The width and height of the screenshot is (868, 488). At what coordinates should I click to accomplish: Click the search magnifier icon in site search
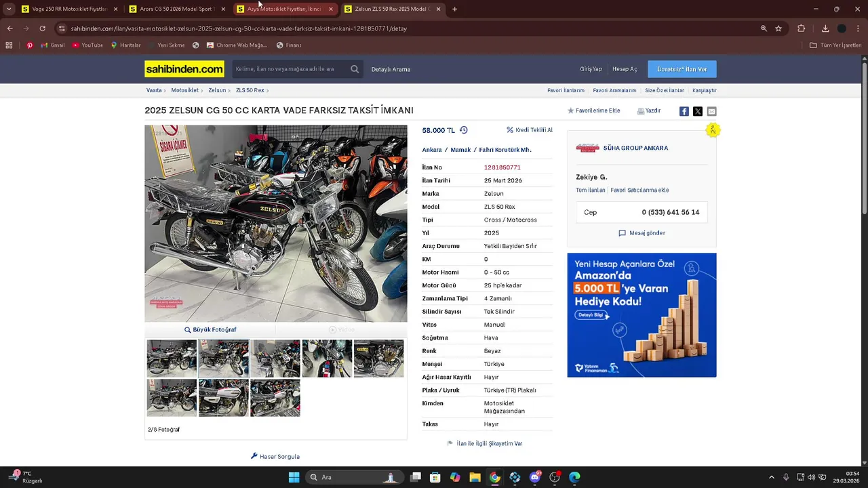pos(355,69)
